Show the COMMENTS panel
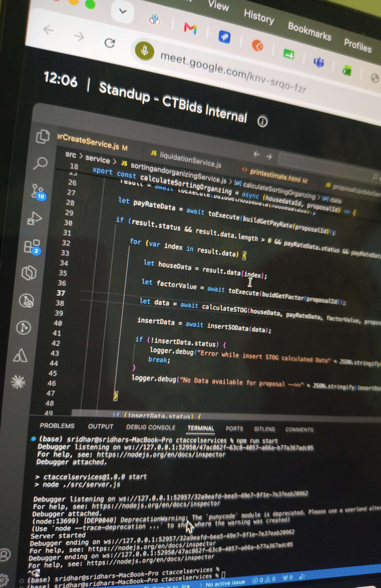Viewport: 381px width, 588px height. pos(299,430)
